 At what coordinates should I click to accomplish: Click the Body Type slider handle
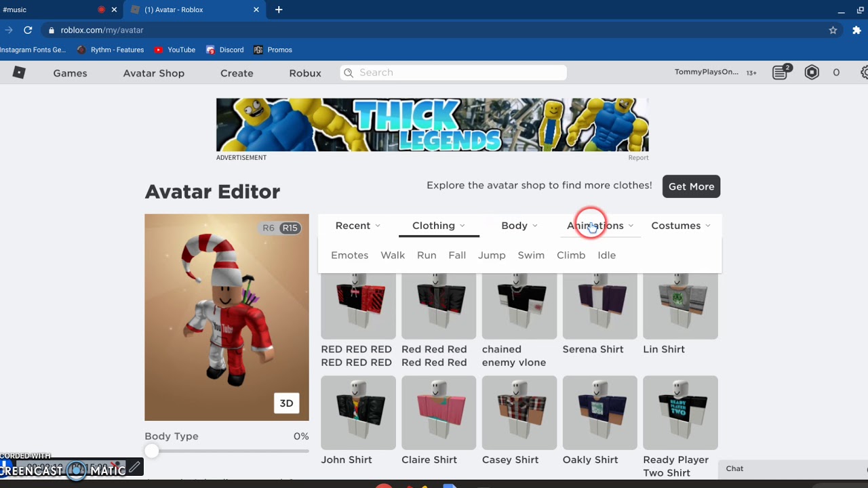pos(151,451)
